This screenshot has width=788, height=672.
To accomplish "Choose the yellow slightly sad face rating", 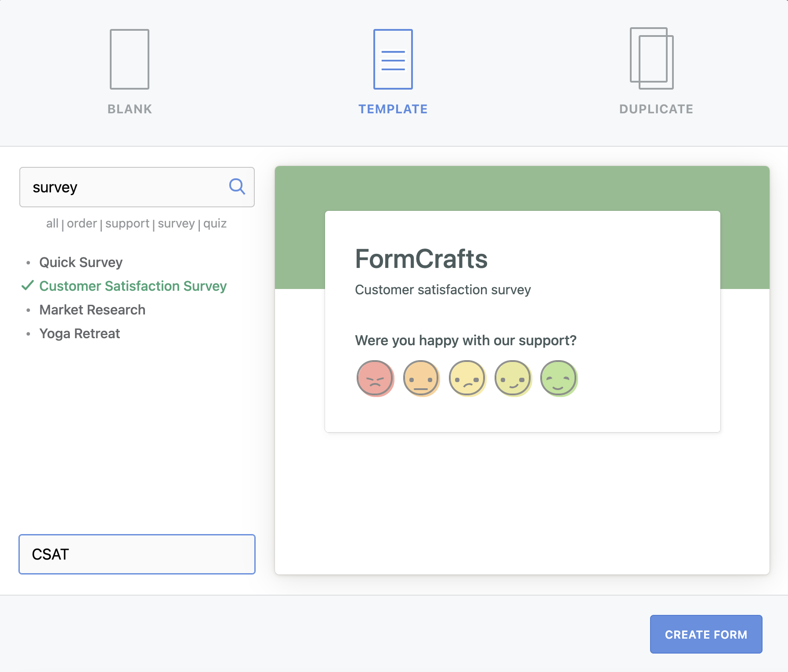I will coord(467,378).
